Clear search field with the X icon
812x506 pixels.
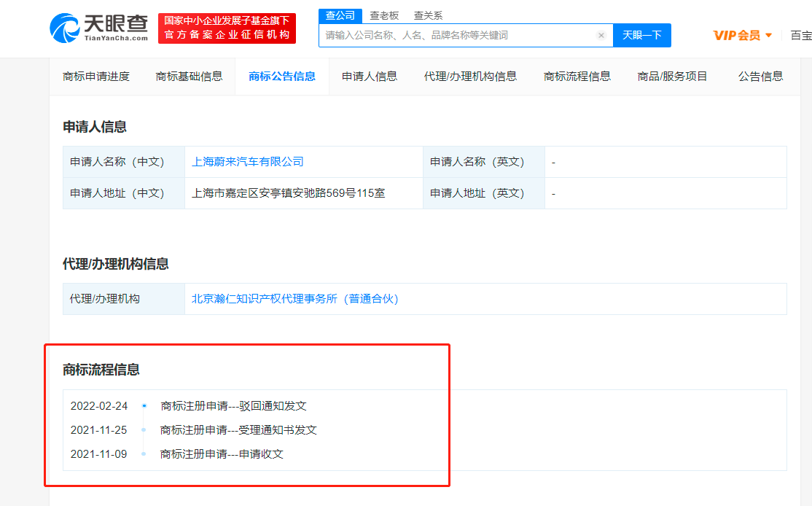[x=601, y=35]
